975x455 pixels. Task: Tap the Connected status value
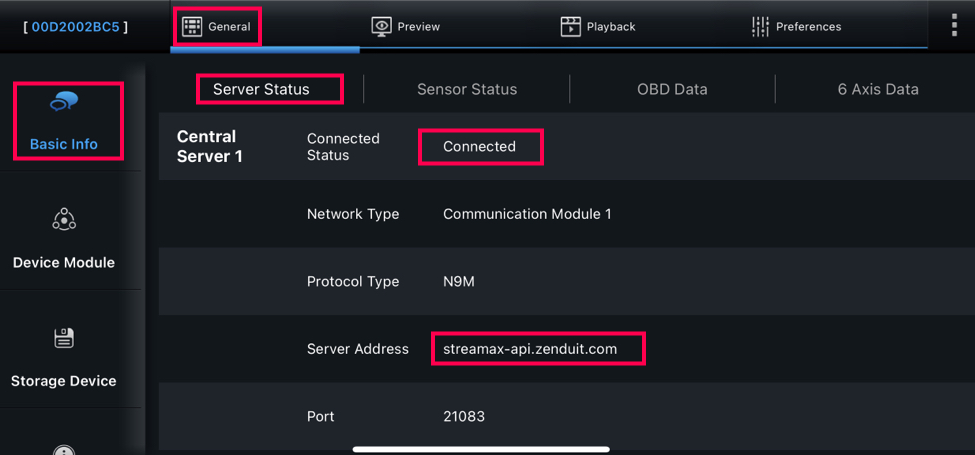[x=479, y=147]
